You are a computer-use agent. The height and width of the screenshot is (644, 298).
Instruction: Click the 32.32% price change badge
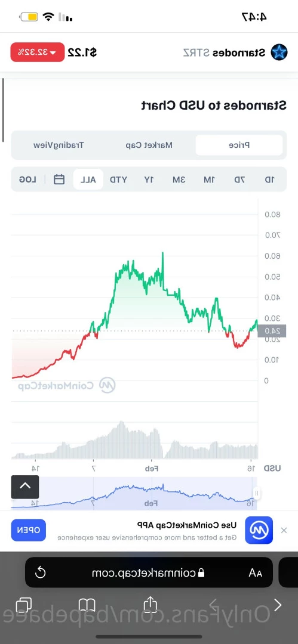click(x=38, y=52)
